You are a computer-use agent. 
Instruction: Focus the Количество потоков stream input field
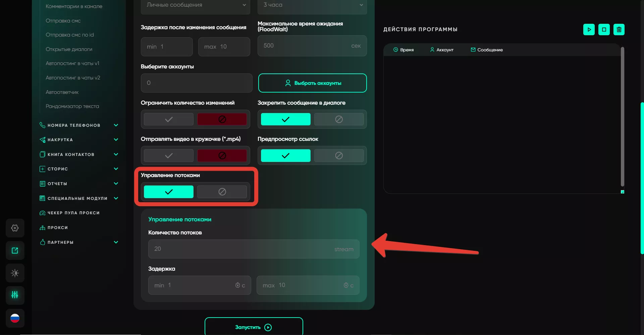pos(254,249)
